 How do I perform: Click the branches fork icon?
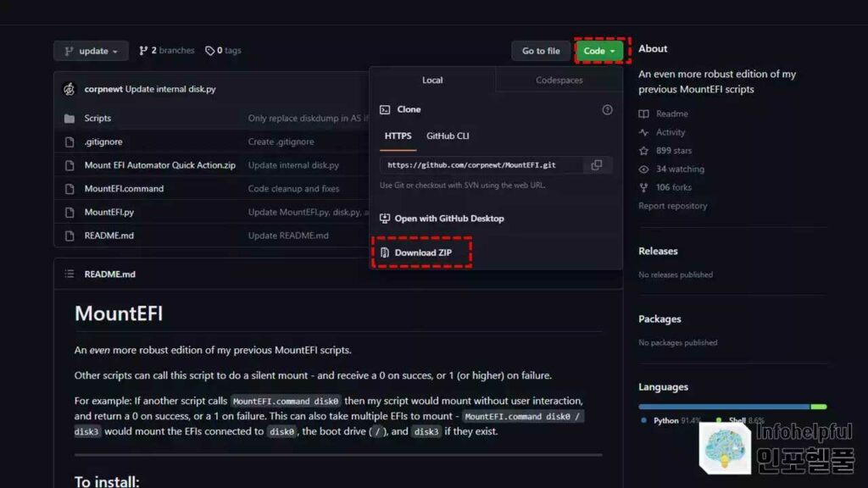pyautogui.click(x=143, y=51)
